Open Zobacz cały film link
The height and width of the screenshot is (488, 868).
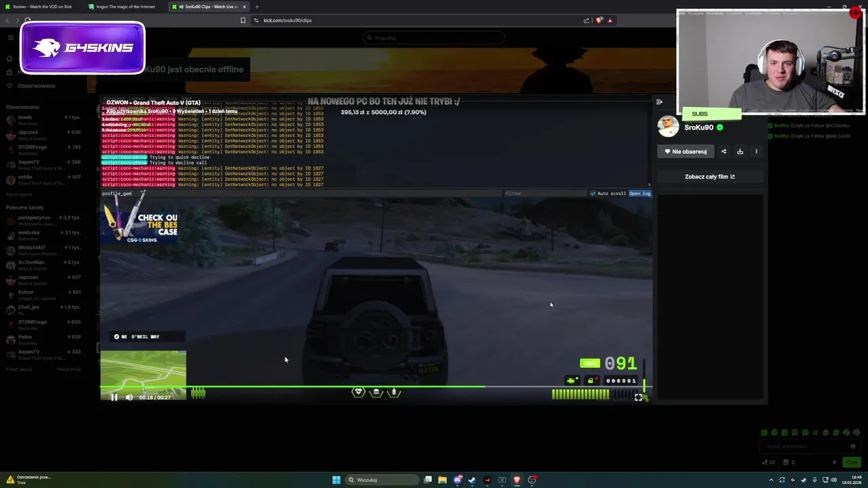709,177
